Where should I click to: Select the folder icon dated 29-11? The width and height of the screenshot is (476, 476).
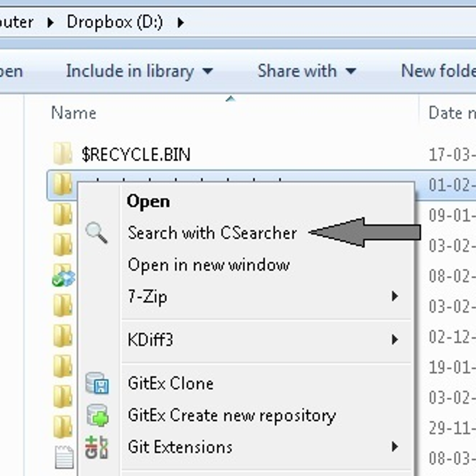pos(63,427)
